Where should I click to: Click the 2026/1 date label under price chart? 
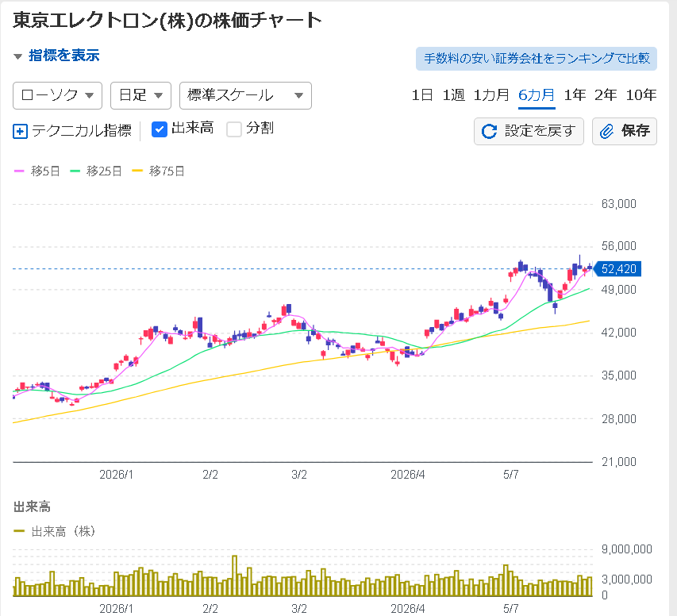116,475
